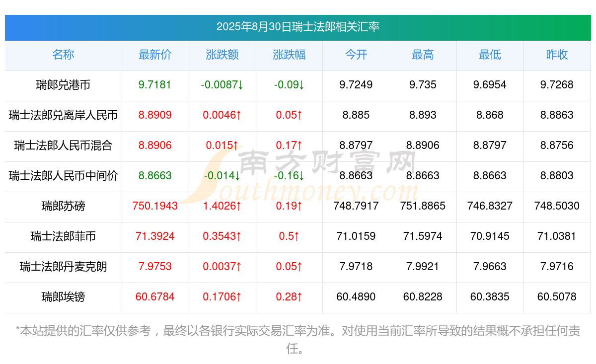The image size is (596, 364).
Task: Click the change amount -0.014↓
Action: coord(222,176)
